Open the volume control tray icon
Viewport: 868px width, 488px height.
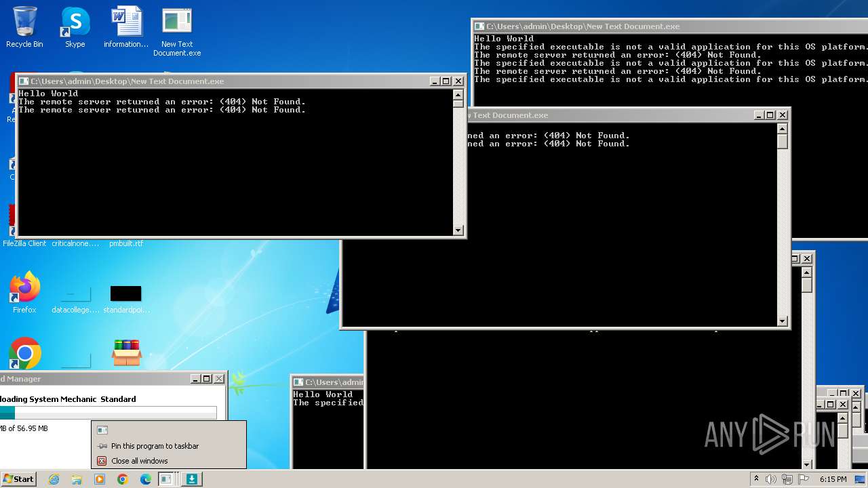coord(771,479)
